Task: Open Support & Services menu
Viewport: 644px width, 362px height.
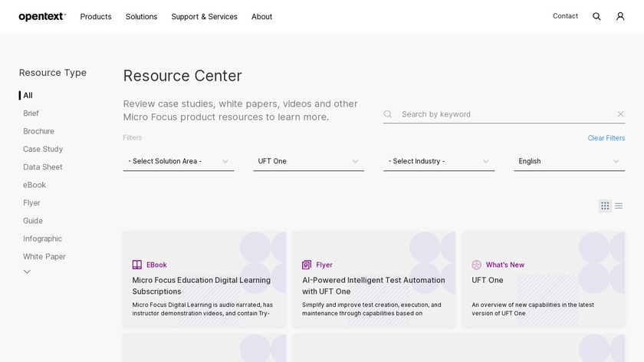Action: [204, 16]
